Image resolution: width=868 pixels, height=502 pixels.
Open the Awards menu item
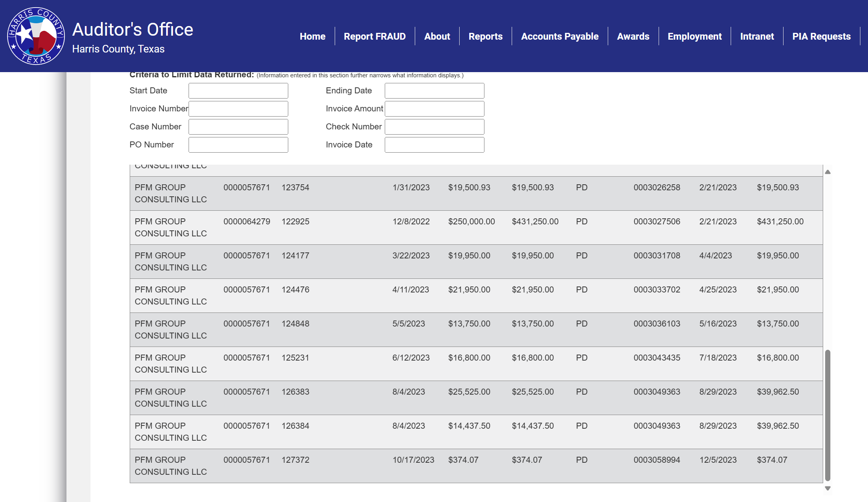(x=633, y=36)
